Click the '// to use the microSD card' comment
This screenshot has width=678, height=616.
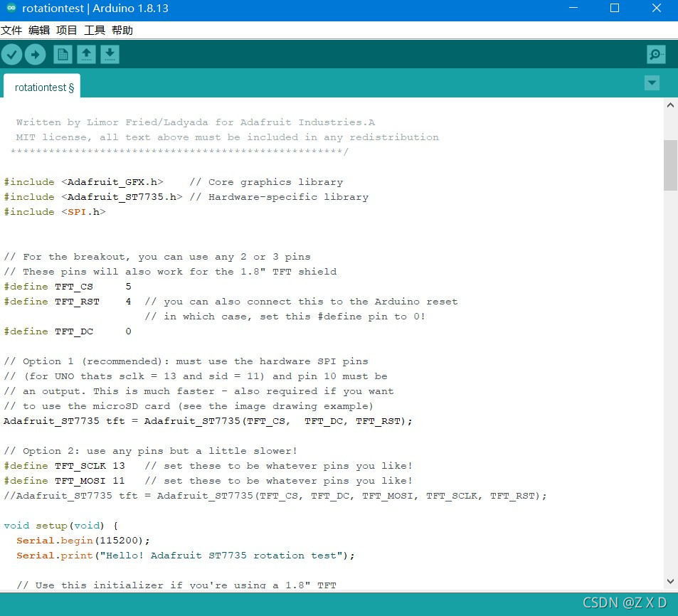point(188,406)
